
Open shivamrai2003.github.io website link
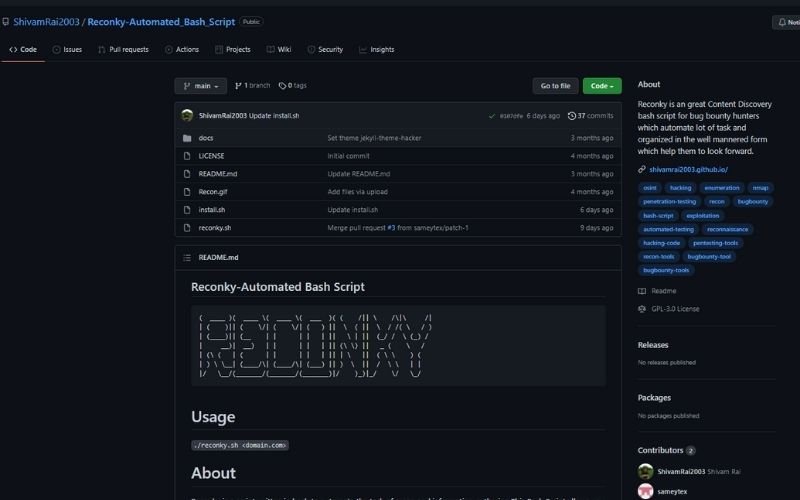688,169
